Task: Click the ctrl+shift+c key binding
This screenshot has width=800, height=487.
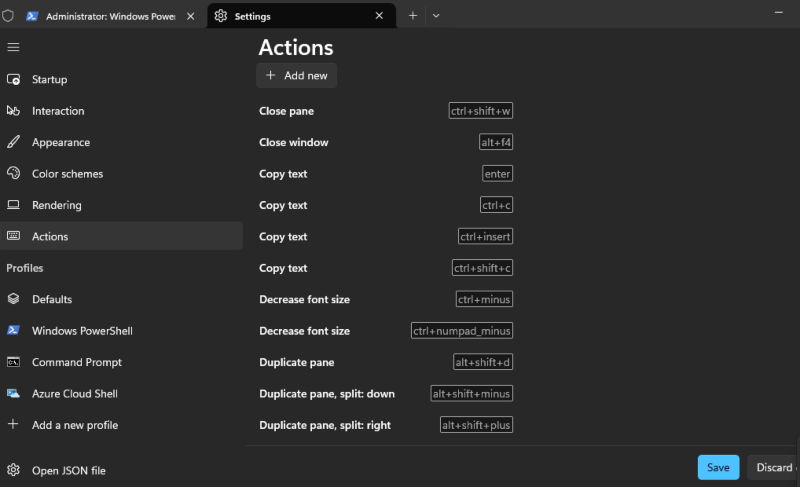Action: coord(482,268)
